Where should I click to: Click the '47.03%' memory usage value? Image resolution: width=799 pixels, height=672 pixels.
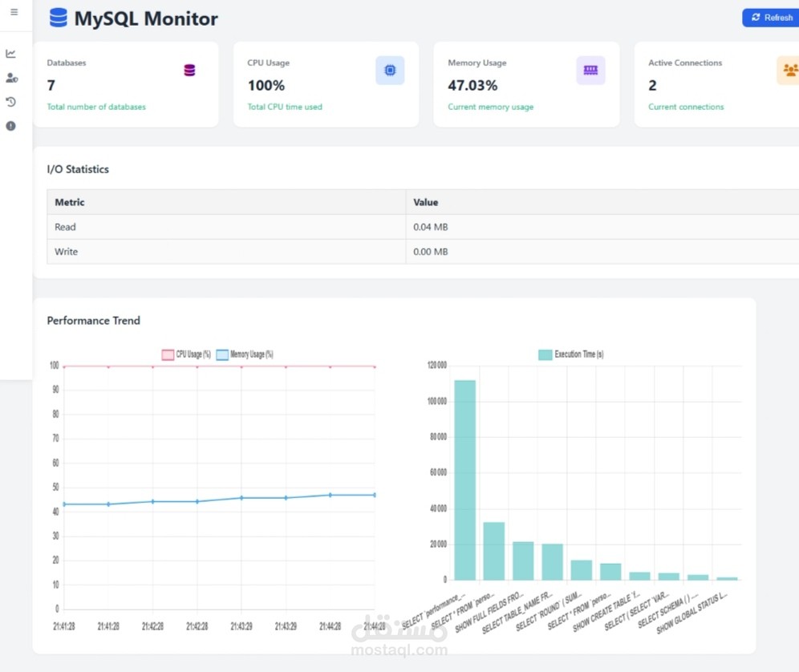[x=473, y=86]
